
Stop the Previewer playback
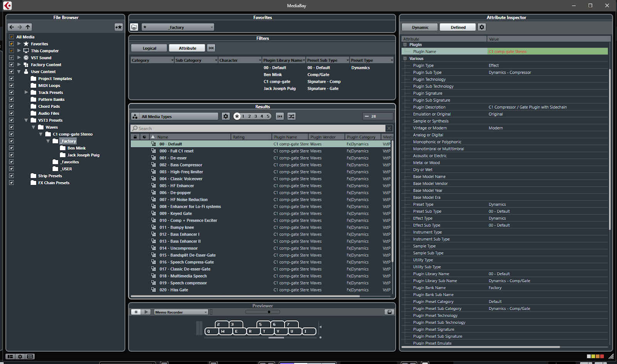click(136, 312)
